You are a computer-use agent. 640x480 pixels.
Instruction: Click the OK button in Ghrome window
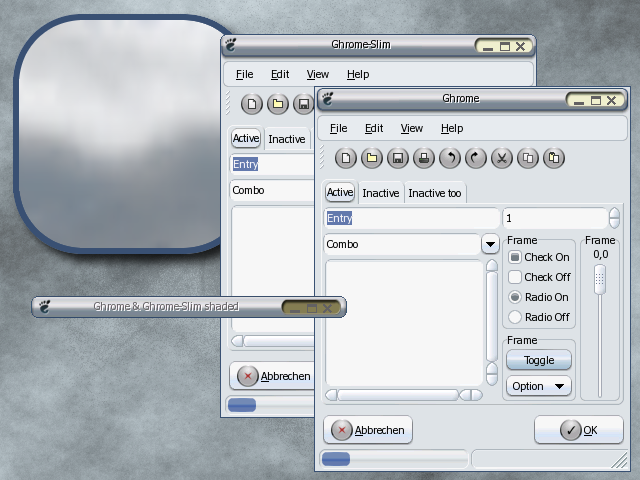[x=579, y=430]
